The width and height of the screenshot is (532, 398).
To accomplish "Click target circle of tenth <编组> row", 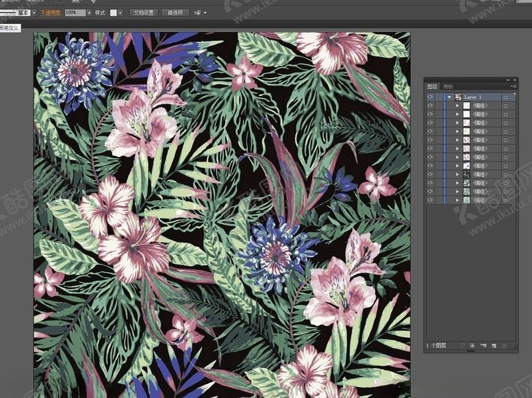I will pyautogui.click(x=505, y=183).
